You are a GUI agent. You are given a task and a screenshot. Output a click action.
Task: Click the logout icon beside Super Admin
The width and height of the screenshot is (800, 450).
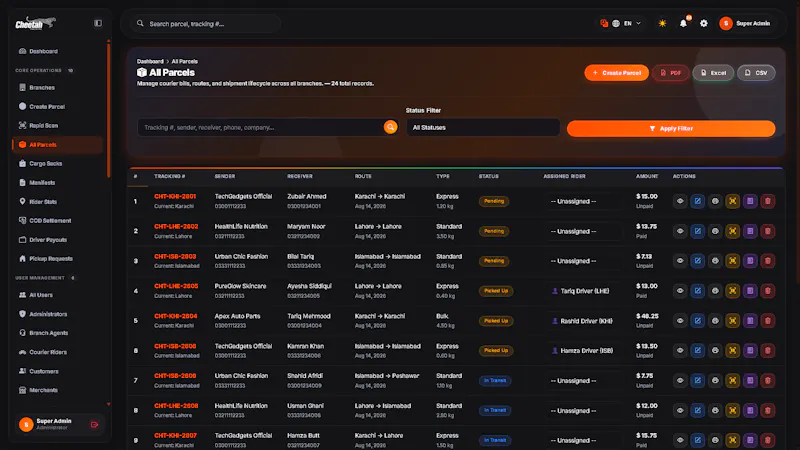[x=94, y=424]
